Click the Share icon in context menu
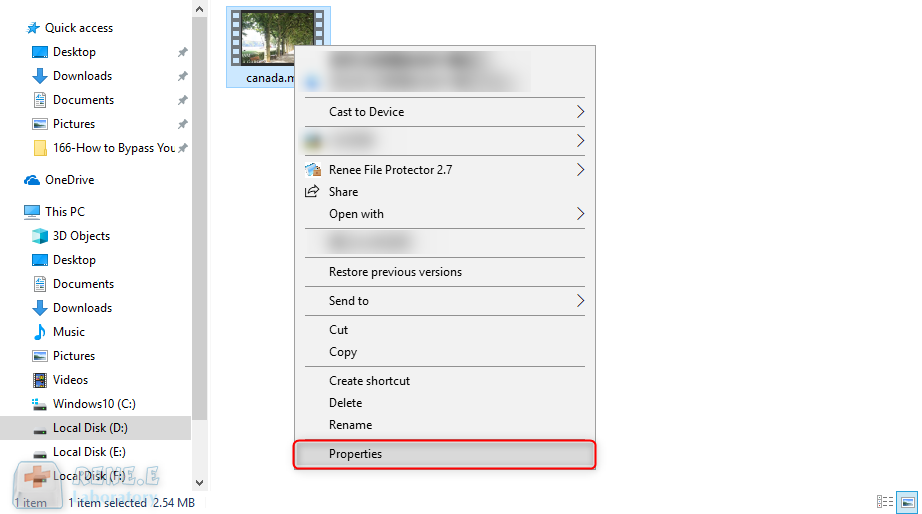 point(313,192)
